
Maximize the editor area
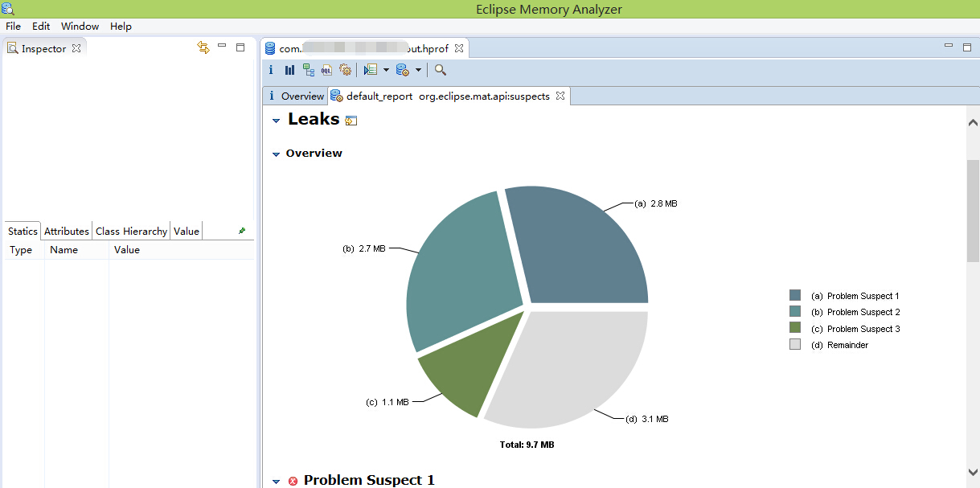[967, 47]
